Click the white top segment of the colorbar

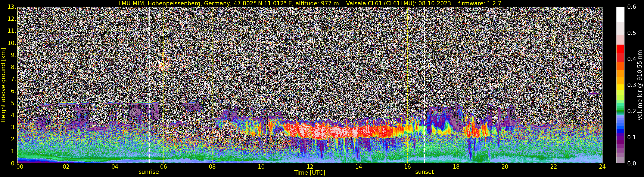[x=620, y=15]
